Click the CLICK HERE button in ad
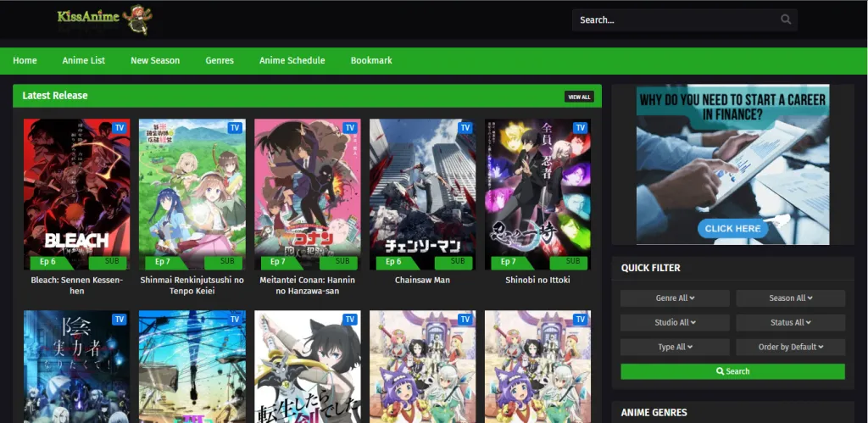The image size is (868, 423). (732, 228)
